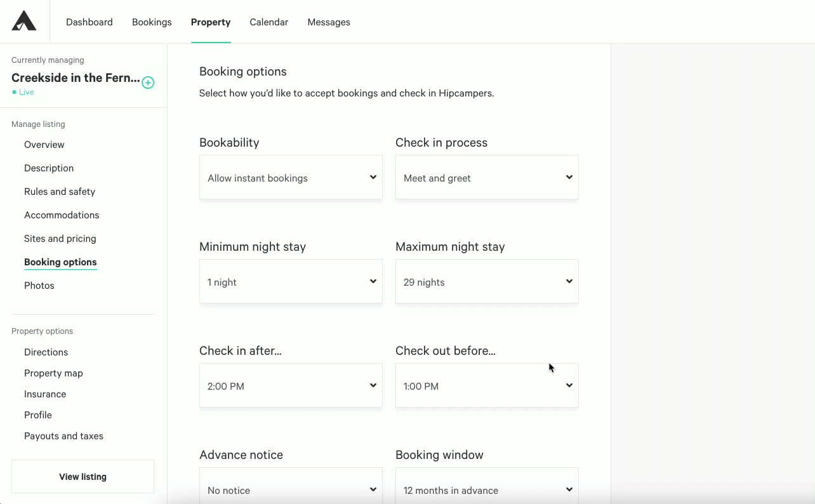Switch to the Messages tab

(329, 22)
